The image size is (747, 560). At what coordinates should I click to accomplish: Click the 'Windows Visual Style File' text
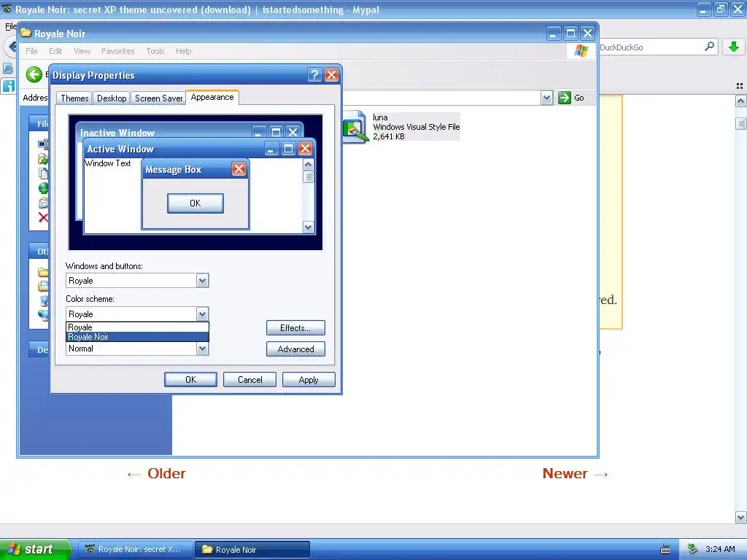(x=416, y=127)
